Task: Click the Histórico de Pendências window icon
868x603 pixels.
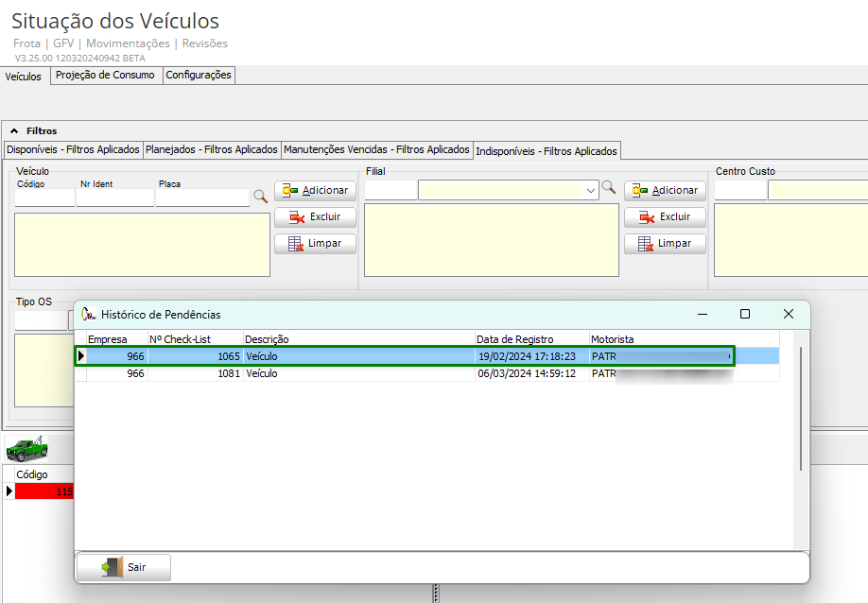Action: [x=89, y=315]
